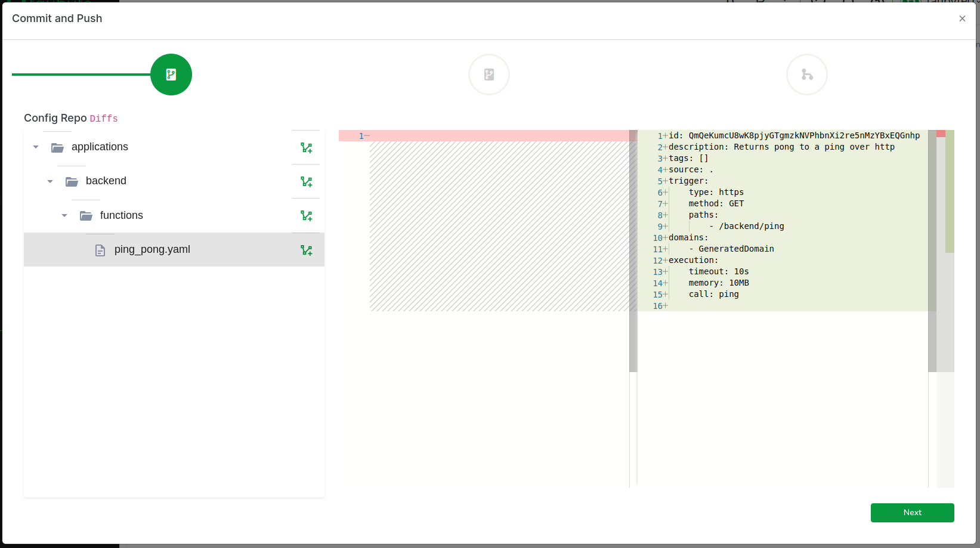
Task: Click the applications folder icon
Action: coord(58,147)
